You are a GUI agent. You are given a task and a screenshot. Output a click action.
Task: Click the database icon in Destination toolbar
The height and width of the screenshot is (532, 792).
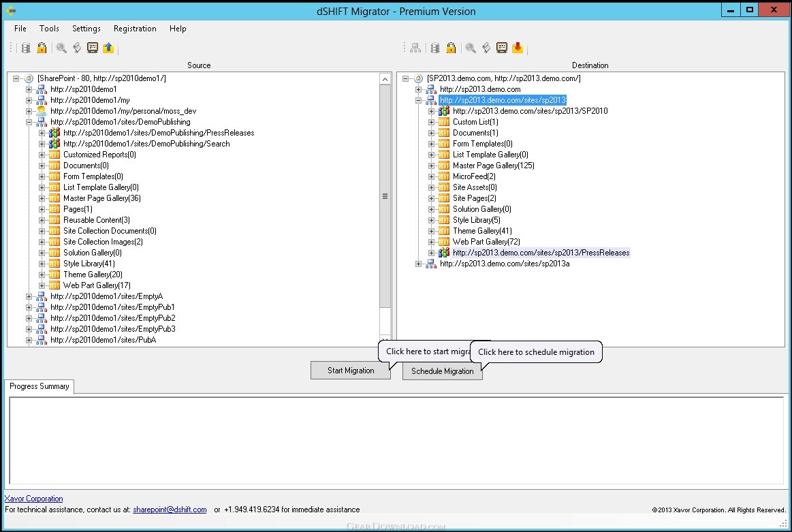[x=435, y=48]
